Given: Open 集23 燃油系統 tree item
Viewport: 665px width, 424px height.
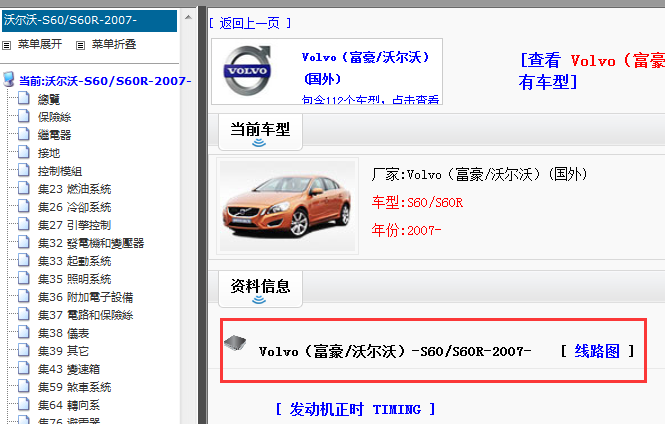Looking at the screenshot, I should click(74, 189).
